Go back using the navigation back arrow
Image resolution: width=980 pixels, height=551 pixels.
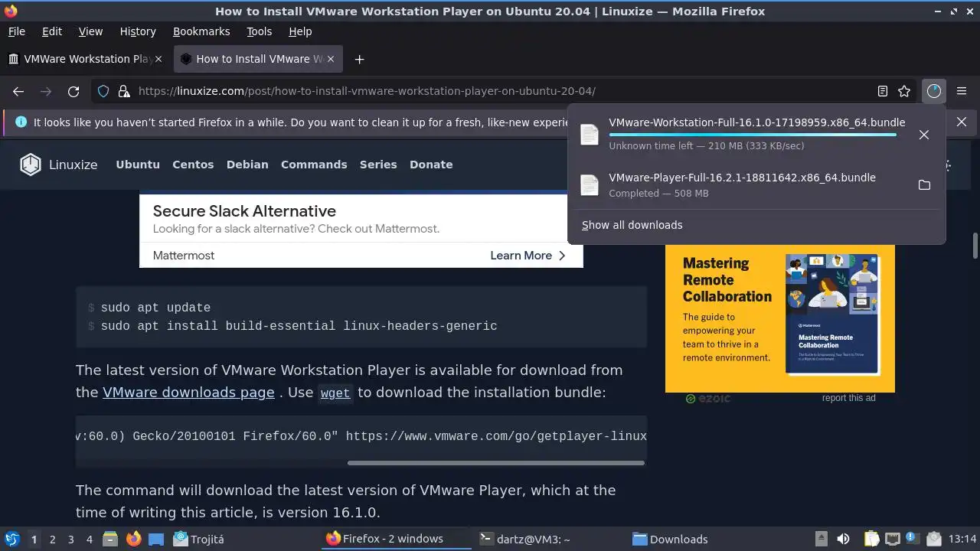(x=18, y=91)
